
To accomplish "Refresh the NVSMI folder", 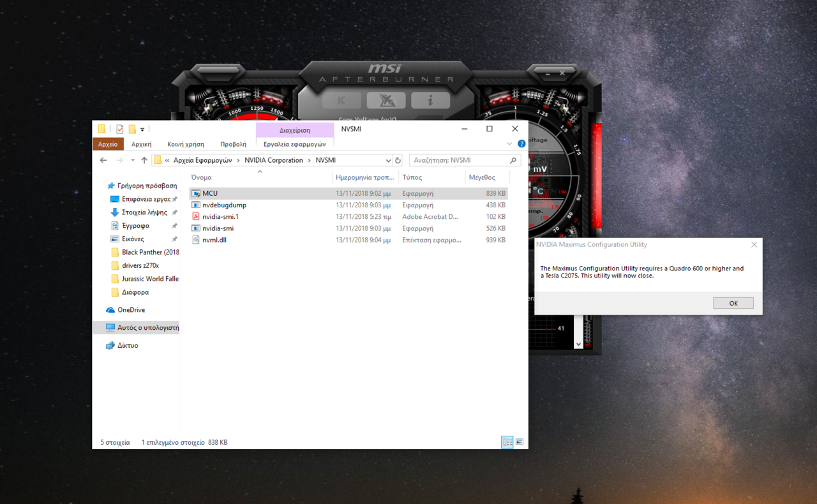I will 398,160.
